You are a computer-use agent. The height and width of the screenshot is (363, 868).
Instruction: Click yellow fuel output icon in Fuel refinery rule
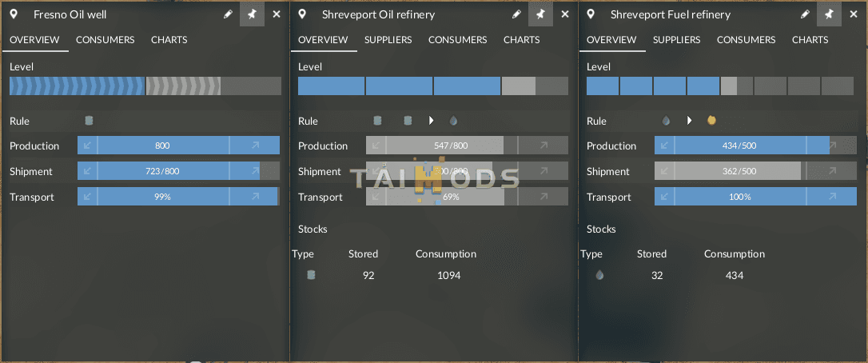pos(712,120)
